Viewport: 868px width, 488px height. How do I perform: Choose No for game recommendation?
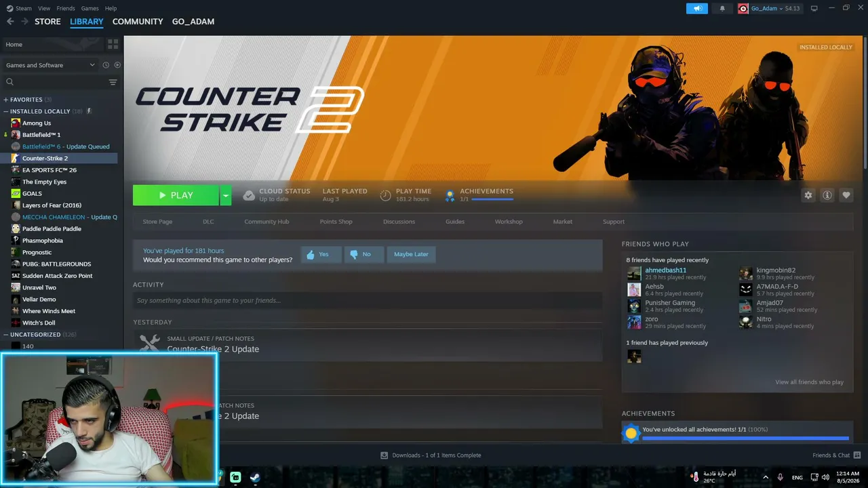click(x=364, y=255)
